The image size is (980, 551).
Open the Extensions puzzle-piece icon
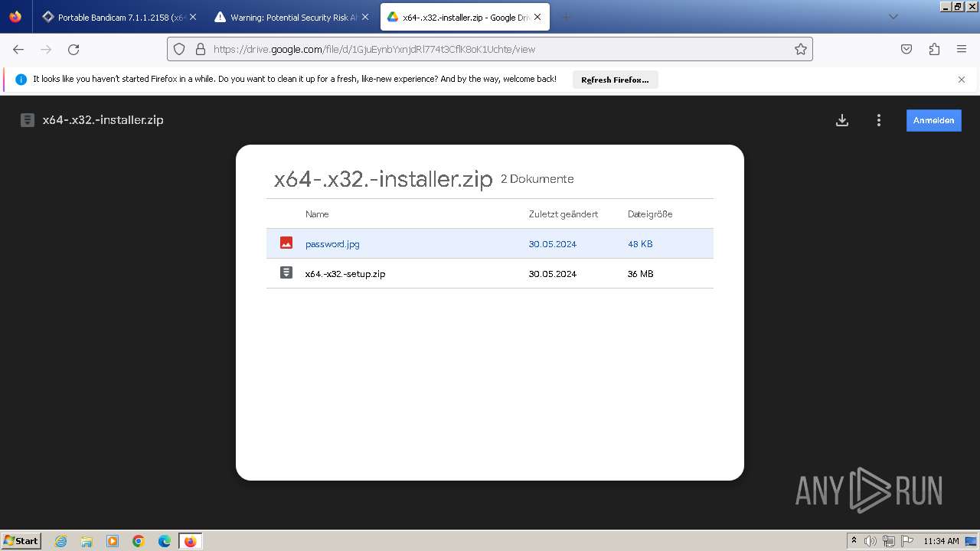point(934,49)
